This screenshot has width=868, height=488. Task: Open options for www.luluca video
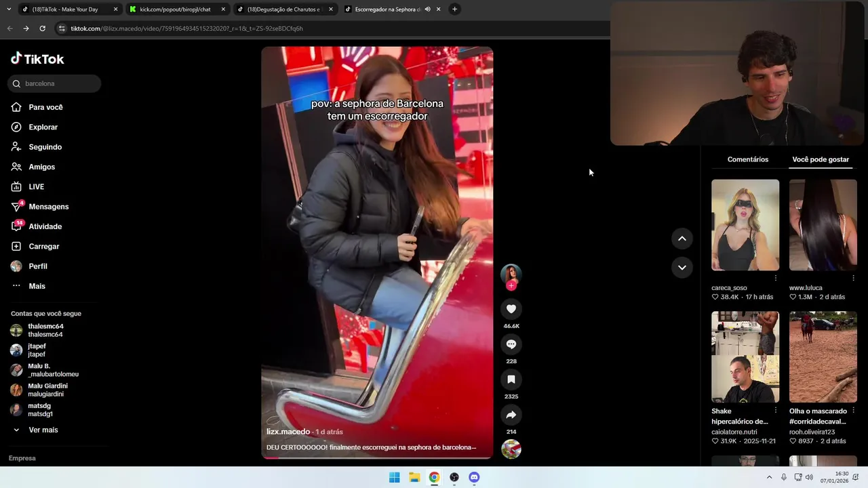[853, 278]
